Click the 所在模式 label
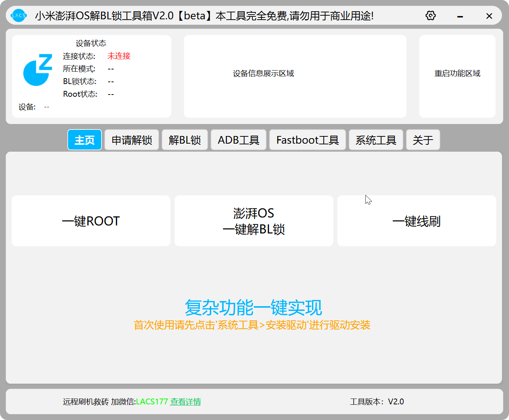Screen dimensions: 509x420 79,69
